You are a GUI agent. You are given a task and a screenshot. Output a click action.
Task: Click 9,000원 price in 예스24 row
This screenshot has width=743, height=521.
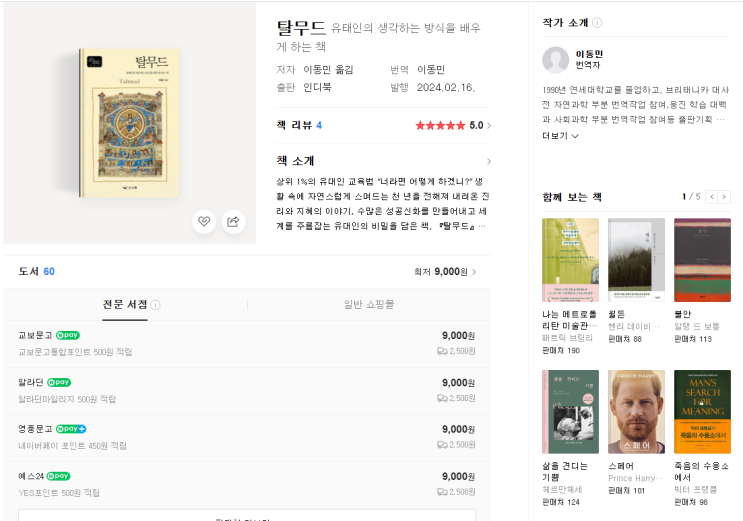458,476
